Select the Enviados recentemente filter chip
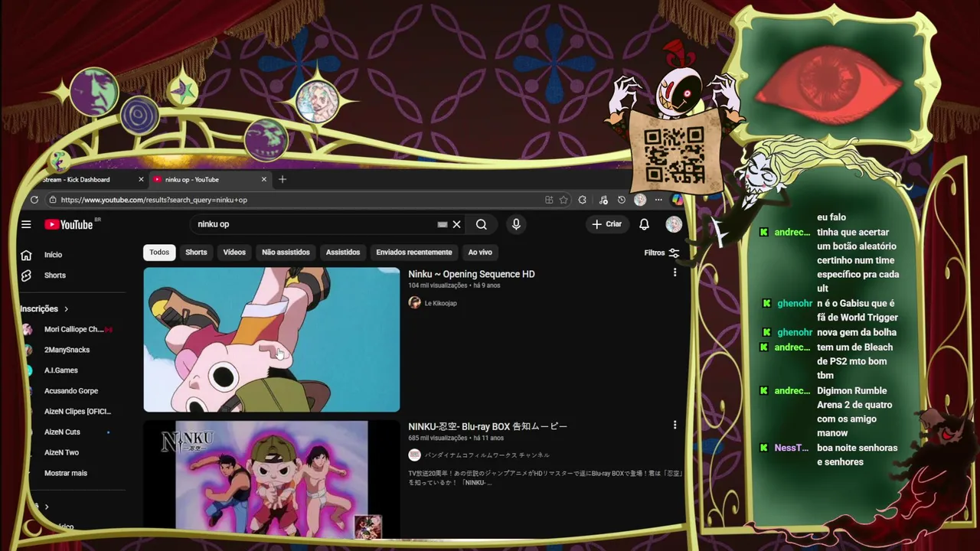980x551 pixels. coord(414,253)
